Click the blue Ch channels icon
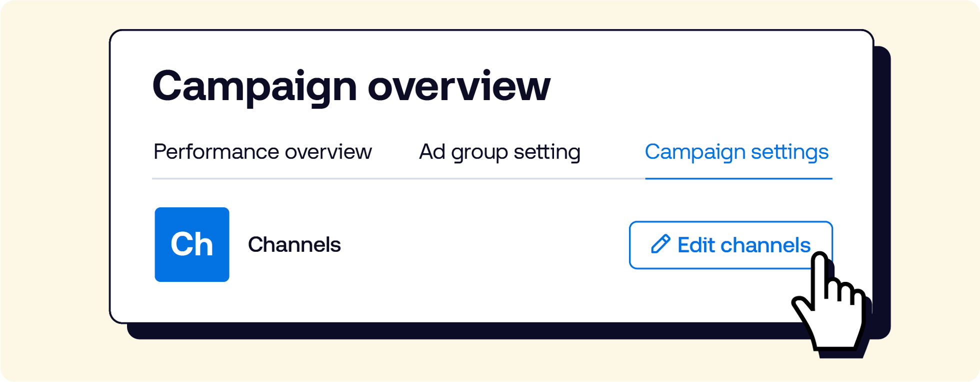The height and width of the screenshot is (382, 980). coord(192,244)
